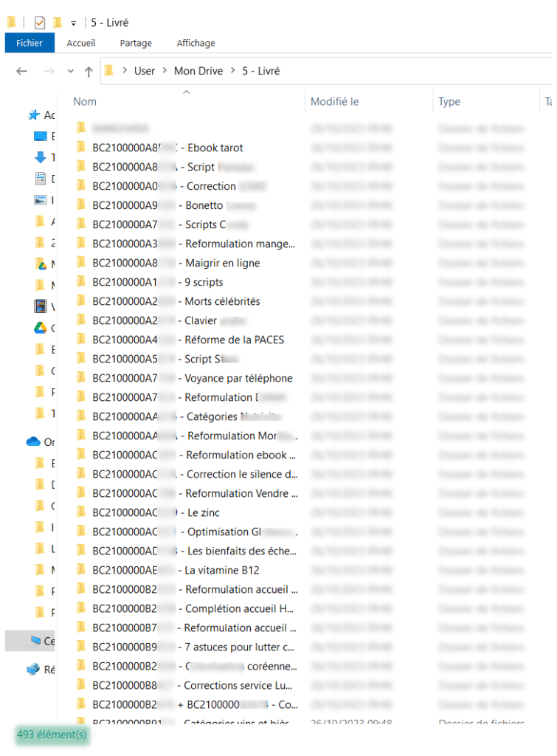
Task: Click the Properties checkmark icon in title bar
Action: tap(40, 22)
